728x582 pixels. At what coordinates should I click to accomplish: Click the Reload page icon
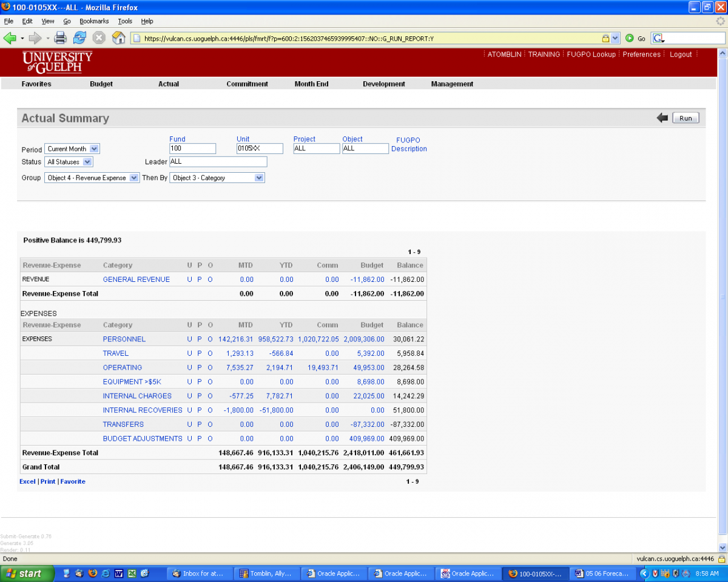tap(79, 38)
